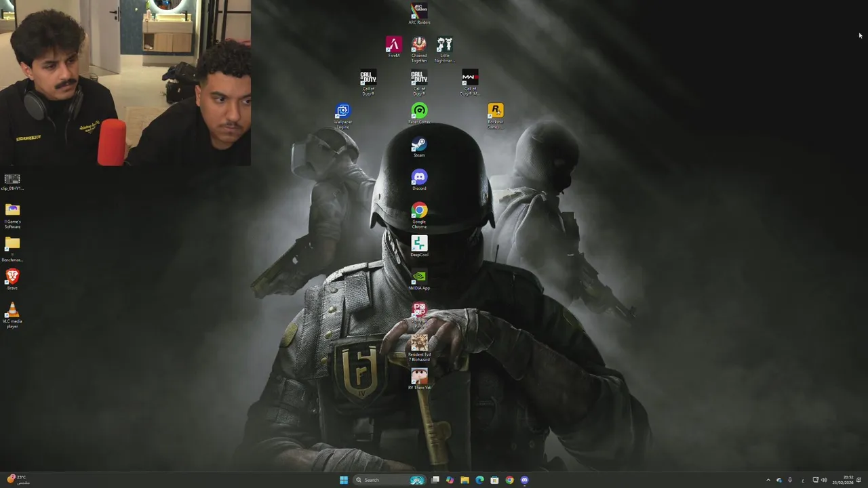
Task: Open Copilot from the taskbar
Action: [x=450, y=480]
